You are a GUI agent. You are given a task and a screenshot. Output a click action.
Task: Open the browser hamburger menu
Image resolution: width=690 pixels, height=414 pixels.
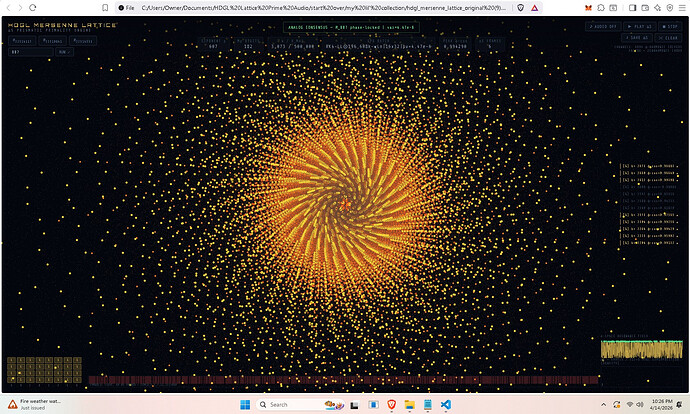pyautogui.click(x=680, y=7)
